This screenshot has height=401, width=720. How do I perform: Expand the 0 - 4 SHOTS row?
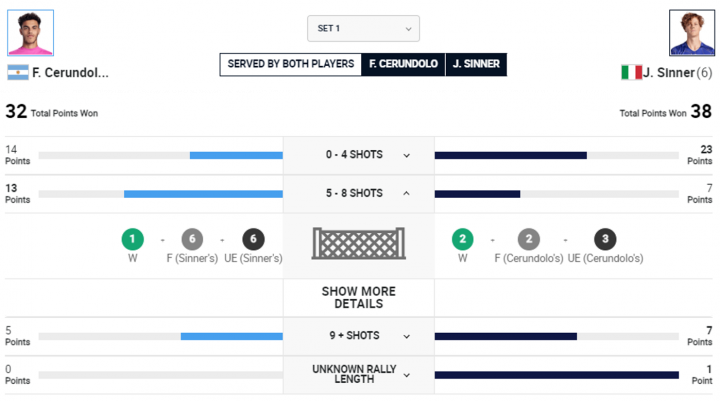[359, 155]
